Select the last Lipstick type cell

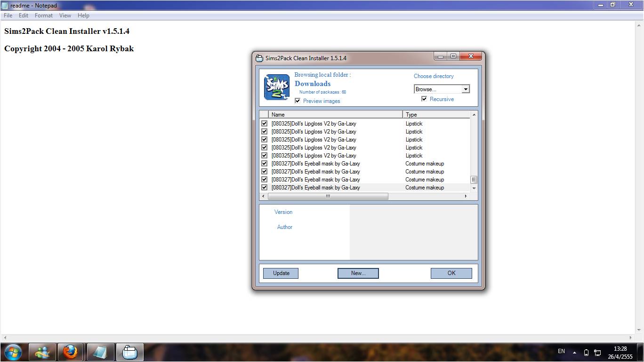click(x=414, y=156)
